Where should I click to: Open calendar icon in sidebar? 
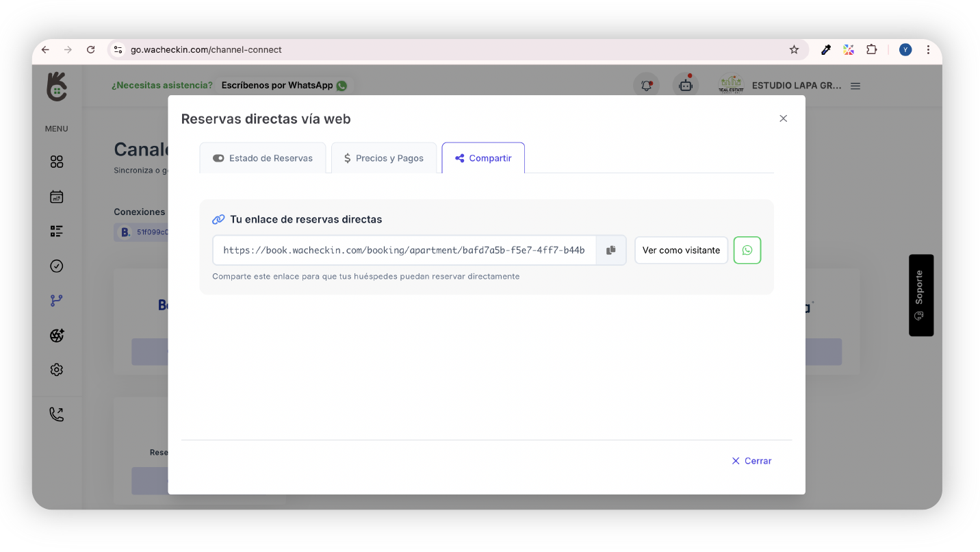[x=57, y=197]
